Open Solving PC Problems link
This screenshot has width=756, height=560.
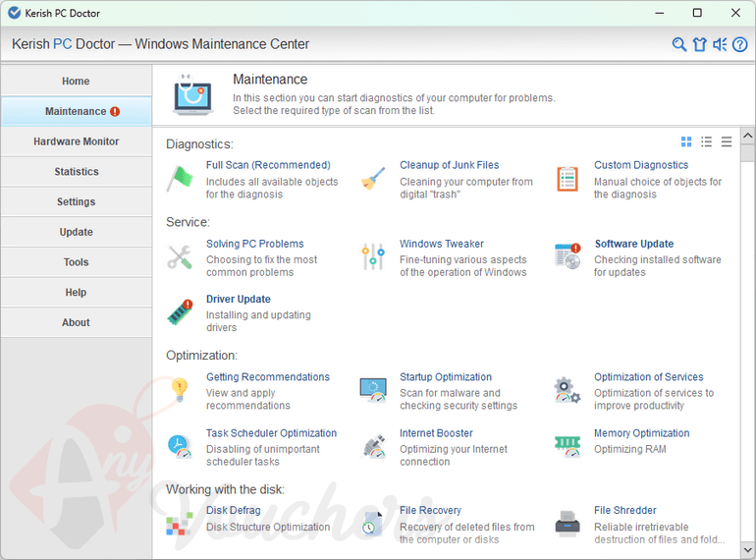click(x=255, y=244)
